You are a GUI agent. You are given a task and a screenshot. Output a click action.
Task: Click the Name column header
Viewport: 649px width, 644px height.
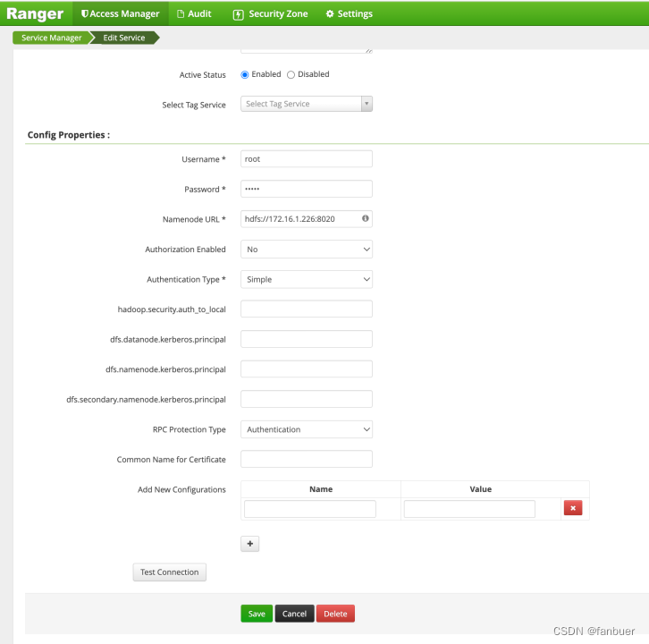(321, 489)
